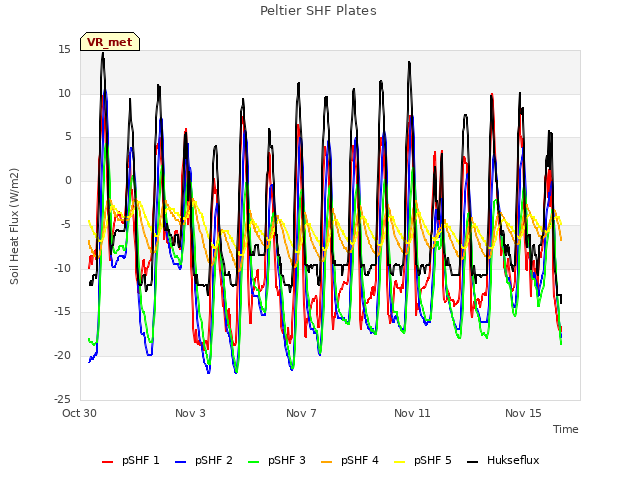Click the Time axis label
This screenshot has width=640, height=480.
tap(566, 429)
